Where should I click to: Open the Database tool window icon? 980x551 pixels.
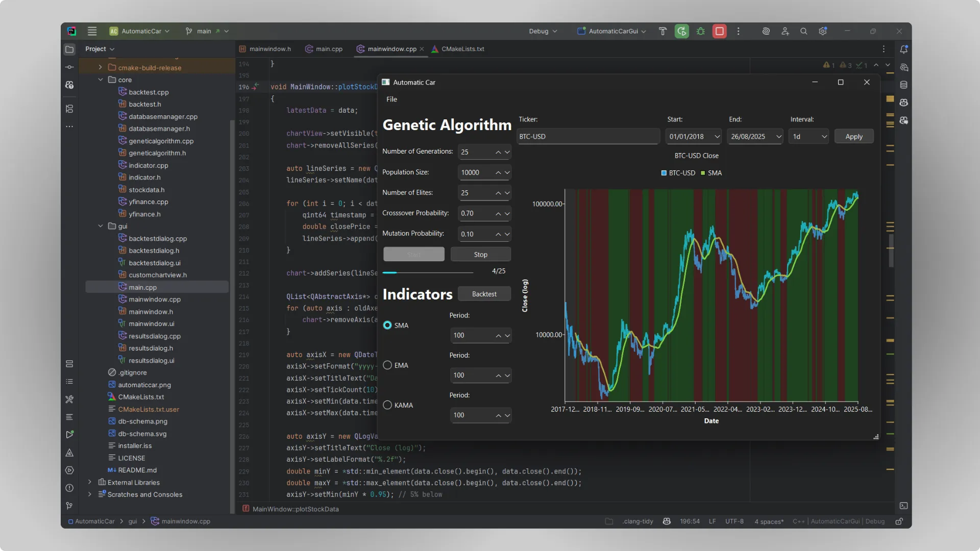[x=903, y=85]
